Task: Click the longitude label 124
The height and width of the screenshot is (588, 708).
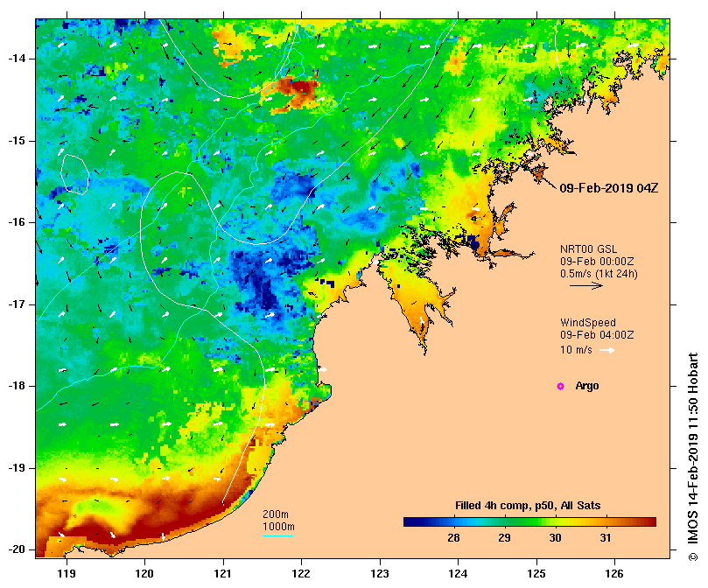Action: click(458, 573)
